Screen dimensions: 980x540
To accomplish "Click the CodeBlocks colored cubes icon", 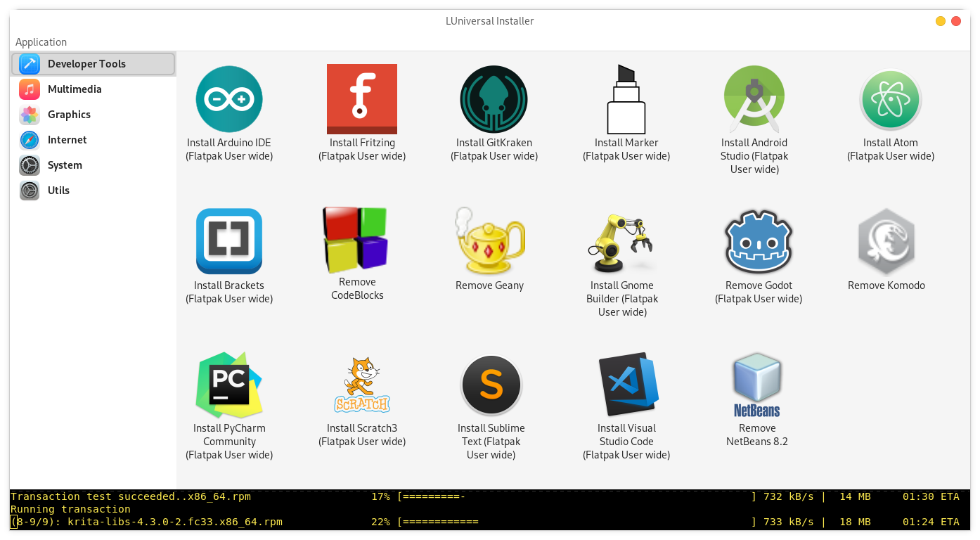I will [x=356, y=240].
